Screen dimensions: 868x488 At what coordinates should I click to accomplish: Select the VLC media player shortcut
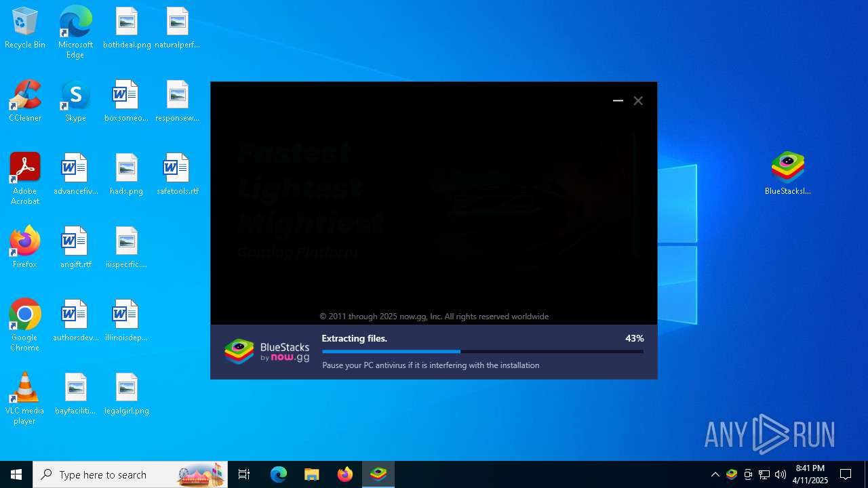pos(25,399)
